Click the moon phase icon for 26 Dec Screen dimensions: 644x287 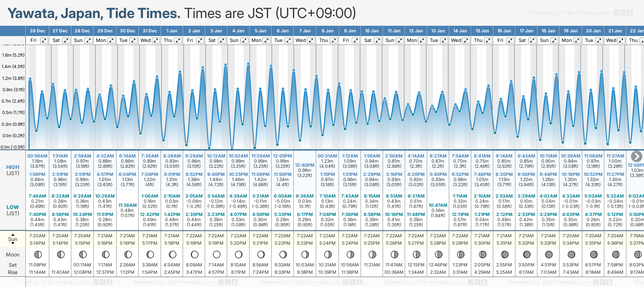click(37, 255)
